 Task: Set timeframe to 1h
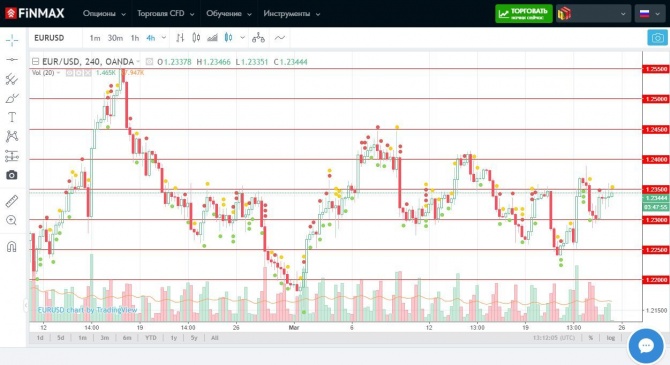[x=135, y=38]
